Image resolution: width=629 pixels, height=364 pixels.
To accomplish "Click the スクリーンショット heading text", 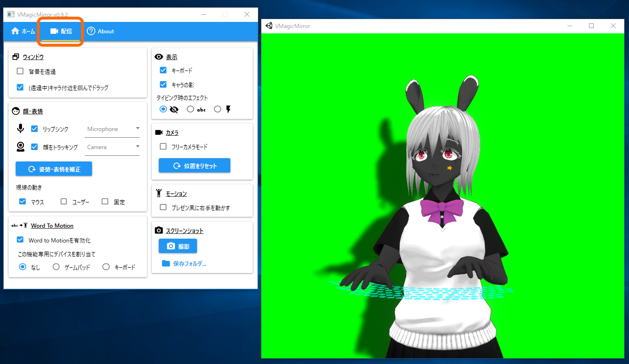I will (185, 231).
